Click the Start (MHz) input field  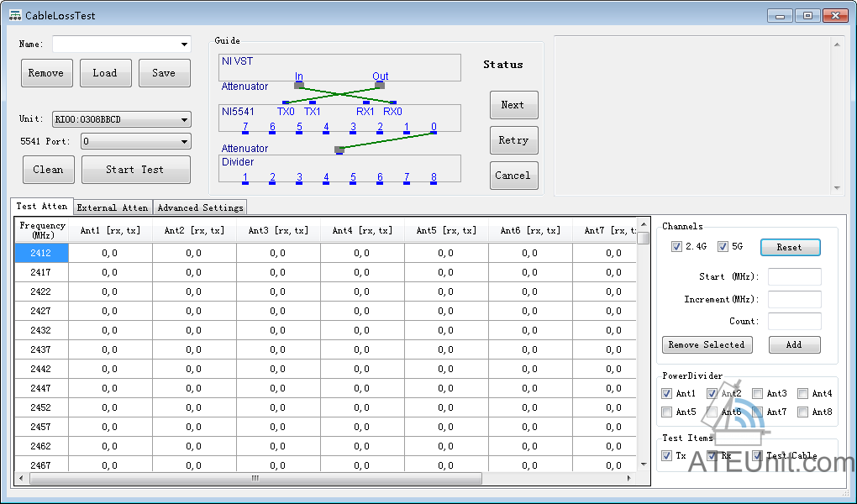pyautogui.click(x=794, y=277)
